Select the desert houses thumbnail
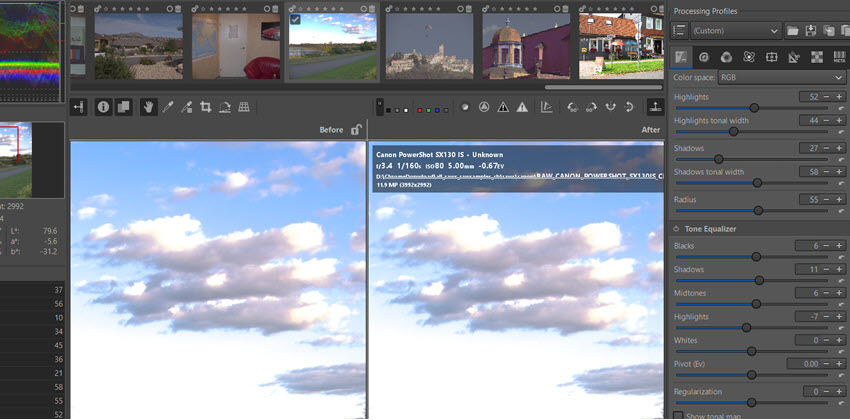This screenshot has width=850, height=420. tap(138, 46)
